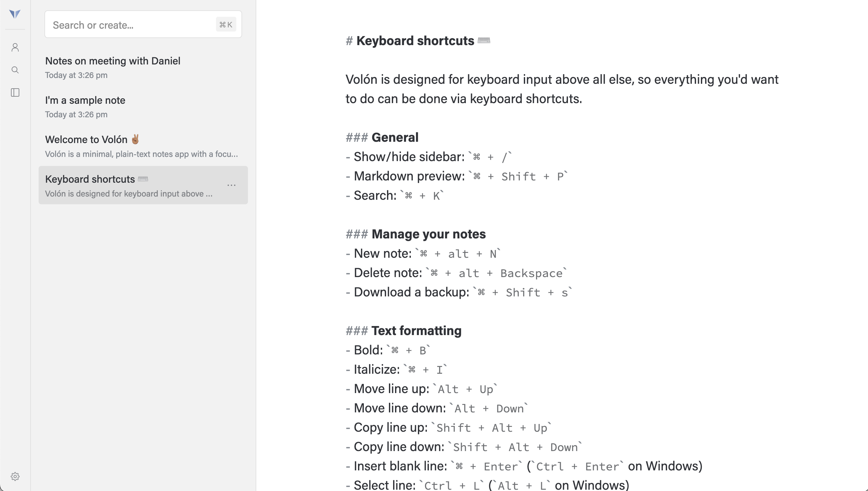Click the sidebar search magnifier icon
This screenshot has height=491, width=868.
tap(15, 70)
